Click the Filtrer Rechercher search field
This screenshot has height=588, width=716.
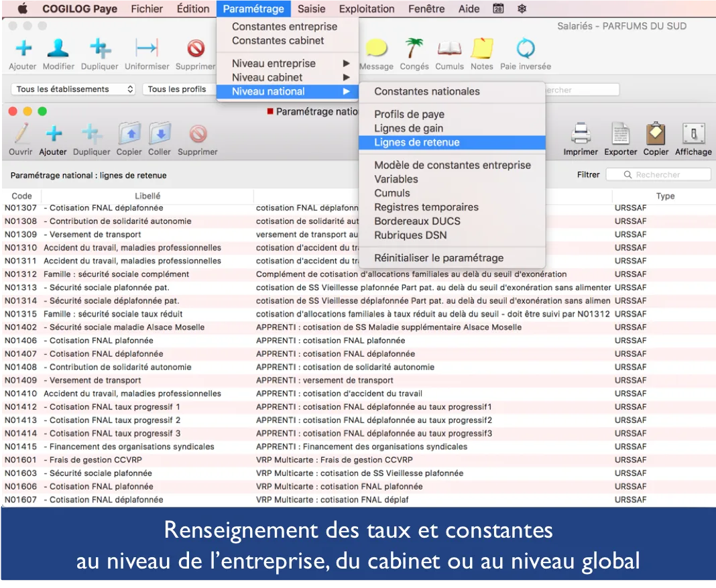pos(658,174)
